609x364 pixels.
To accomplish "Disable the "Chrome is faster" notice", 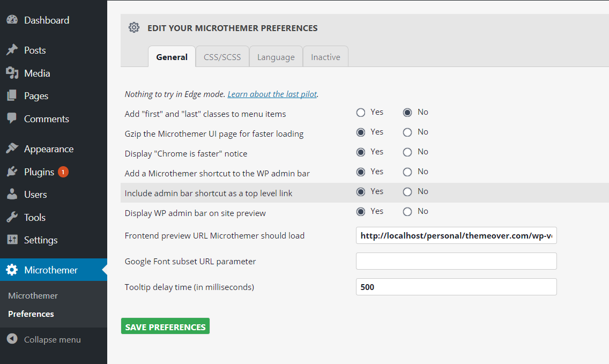I will pyautogui.click(x=407, y=152).
